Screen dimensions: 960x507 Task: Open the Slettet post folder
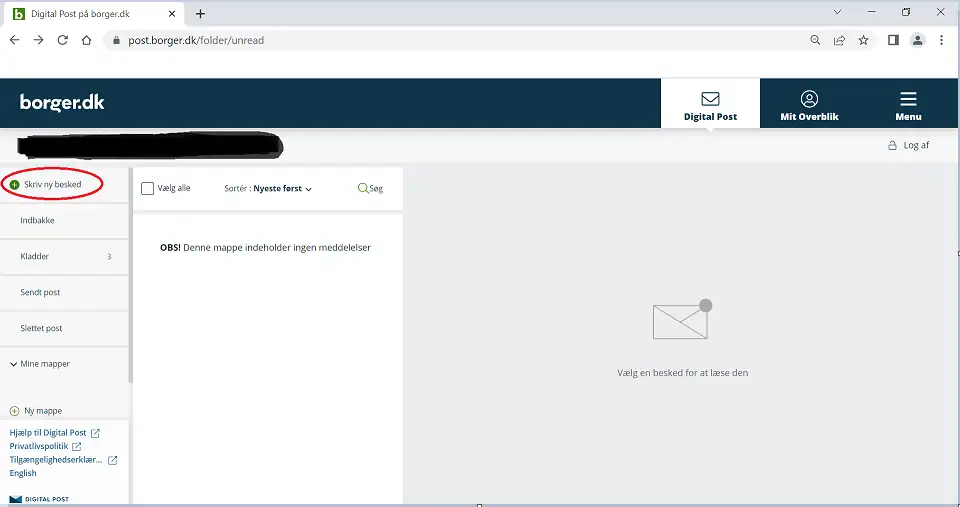(64, 328)
